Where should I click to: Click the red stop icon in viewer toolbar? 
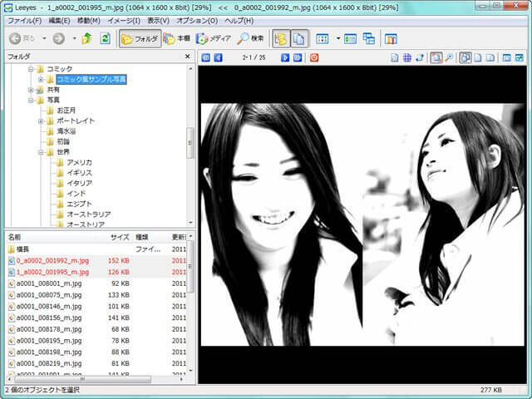pos(314,57)
